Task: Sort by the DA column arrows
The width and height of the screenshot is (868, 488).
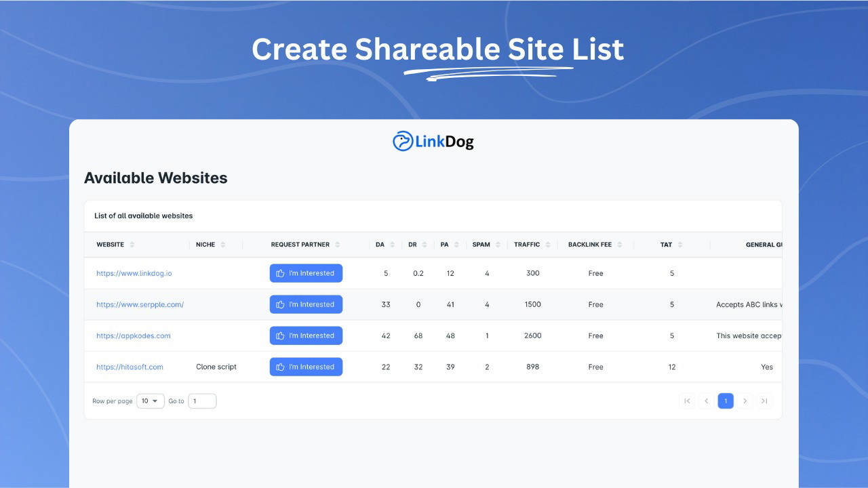Action: [392, 245]
